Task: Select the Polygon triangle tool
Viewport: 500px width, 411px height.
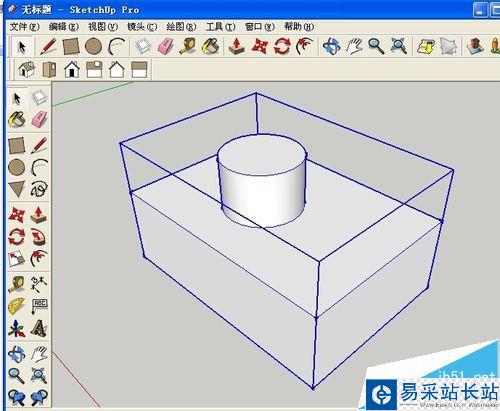Action: (x=17, y=189)
